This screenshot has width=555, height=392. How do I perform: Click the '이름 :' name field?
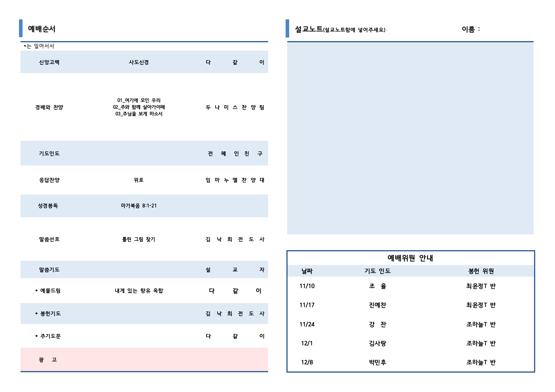coord(471,29)
